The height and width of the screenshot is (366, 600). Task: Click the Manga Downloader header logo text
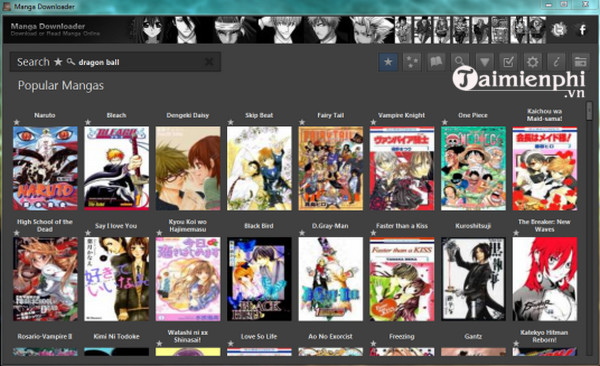coord(48,26)
